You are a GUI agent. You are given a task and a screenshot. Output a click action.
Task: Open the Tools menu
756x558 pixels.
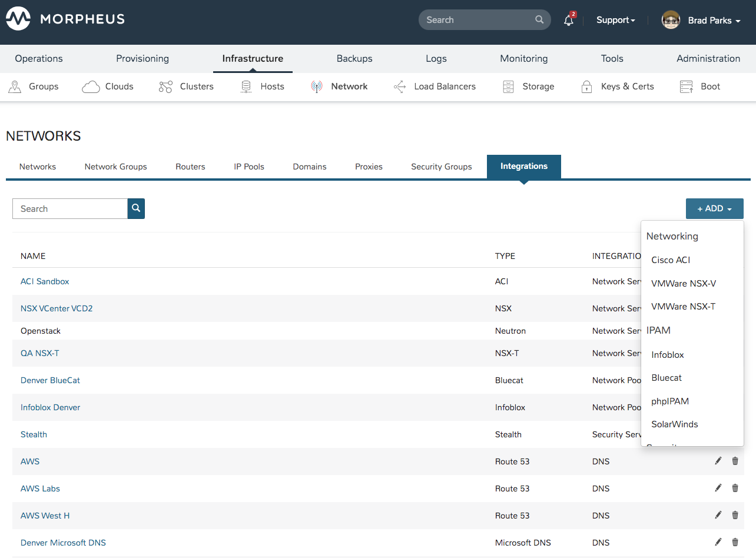612,58
